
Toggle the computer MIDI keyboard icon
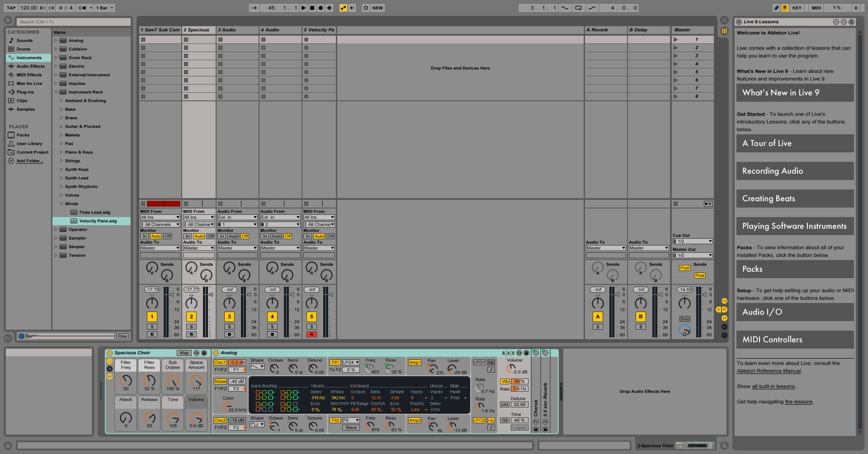point(785,8)
